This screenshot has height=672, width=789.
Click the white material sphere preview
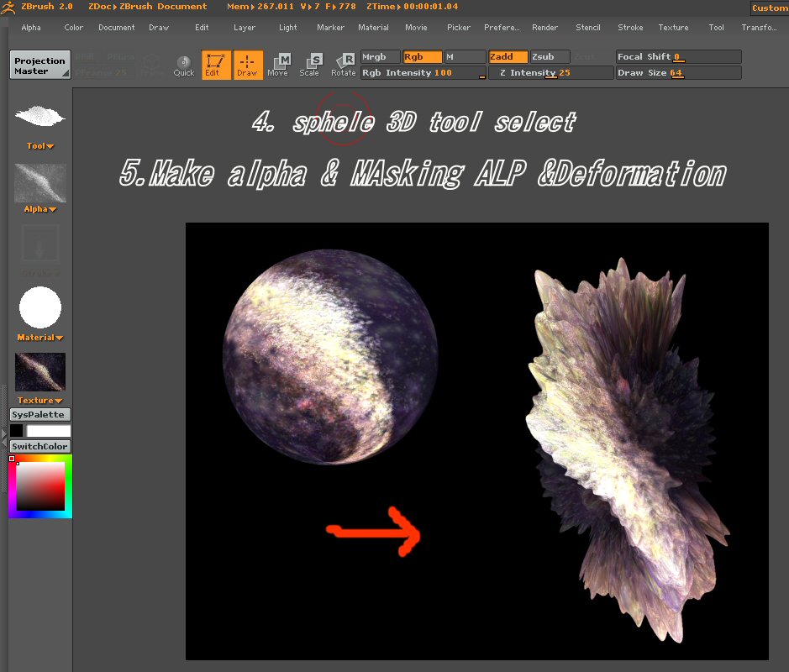pyautogui.click(x=40, y=307)
